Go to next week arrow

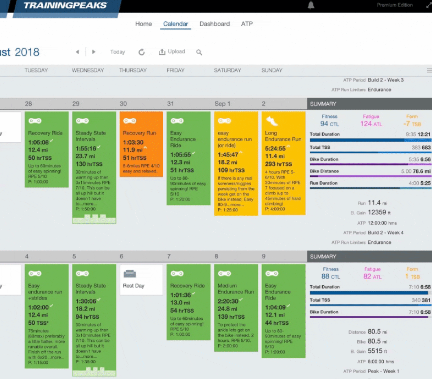94,52
